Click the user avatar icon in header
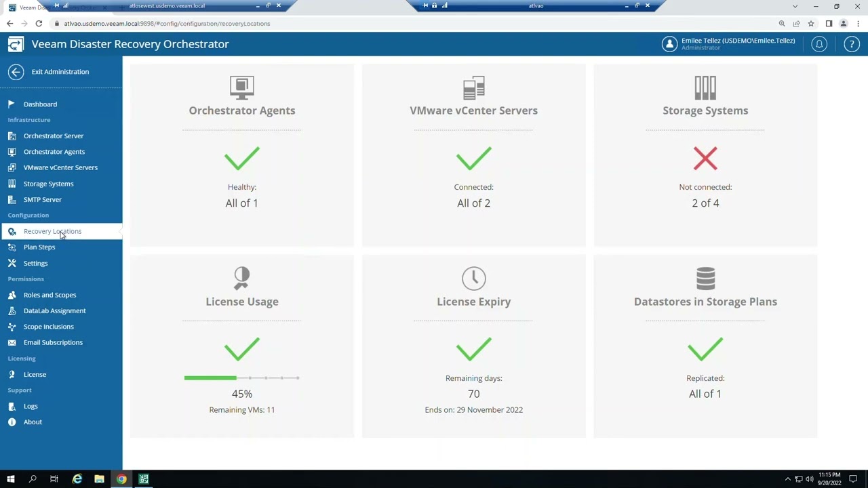 tap(669, 44)
